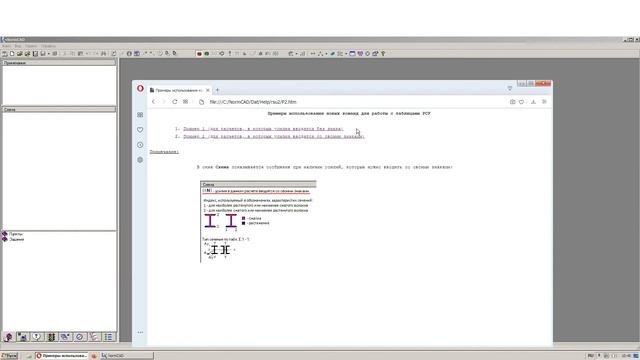Screen dimensions: 640x360
Task: Click the orange taskbar quick launch icon
Action: point(93,356)
